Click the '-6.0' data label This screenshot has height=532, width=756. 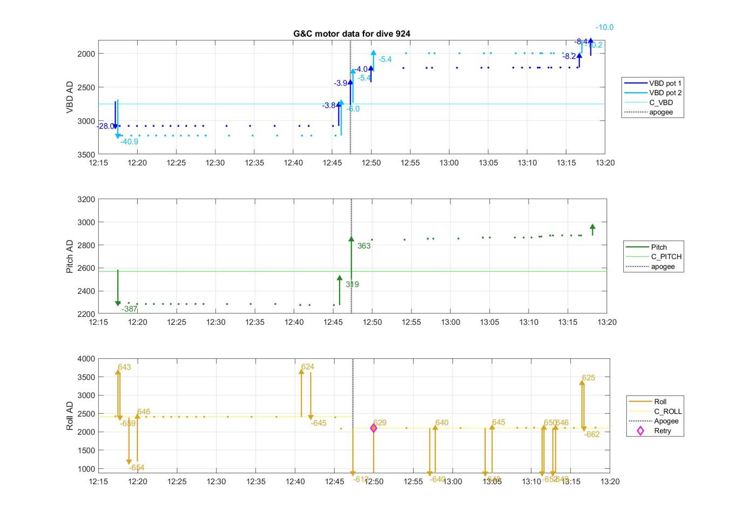pyautogui.click(x=353, y=109)
